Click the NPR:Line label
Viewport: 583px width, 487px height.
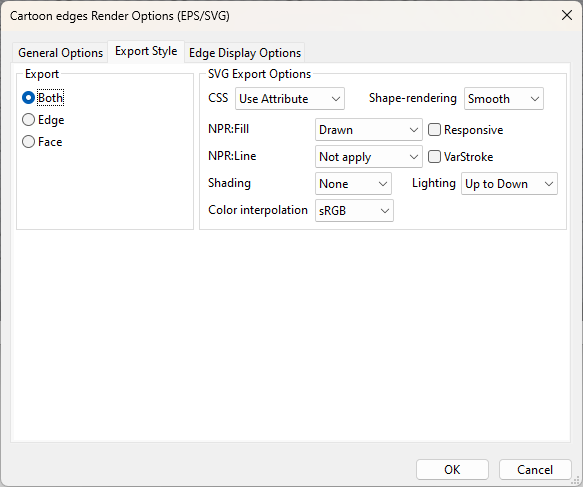click(x=232, y=156)
